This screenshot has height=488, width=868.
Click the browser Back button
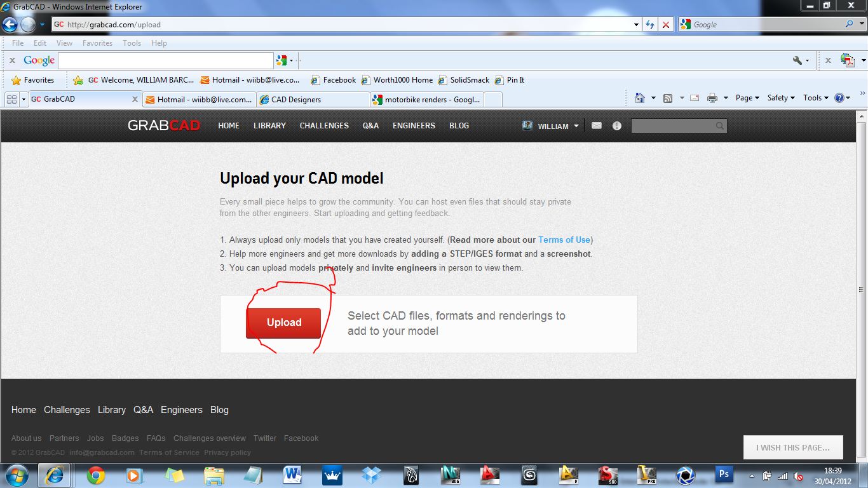[x=10, y=25]
